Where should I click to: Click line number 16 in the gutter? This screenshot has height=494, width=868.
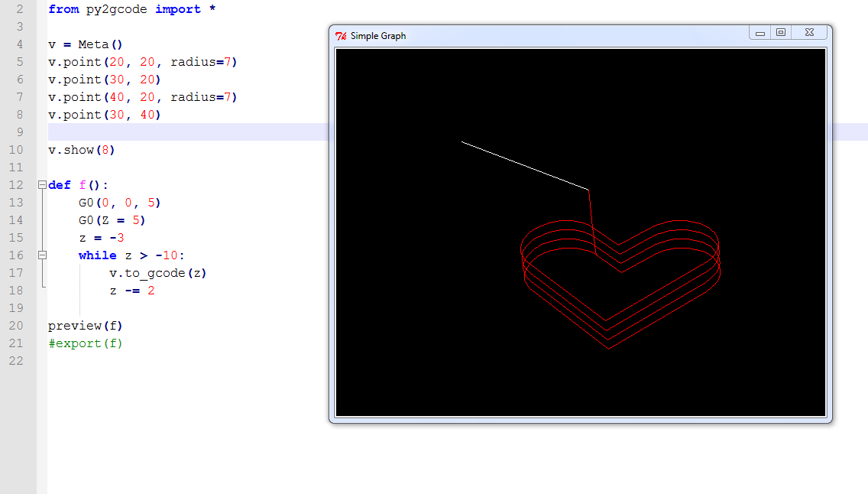(16, 255)
